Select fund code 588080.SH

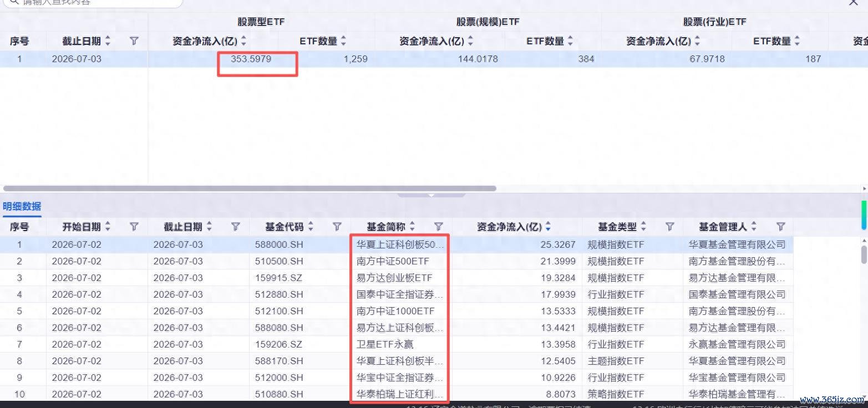pos(279,328)
